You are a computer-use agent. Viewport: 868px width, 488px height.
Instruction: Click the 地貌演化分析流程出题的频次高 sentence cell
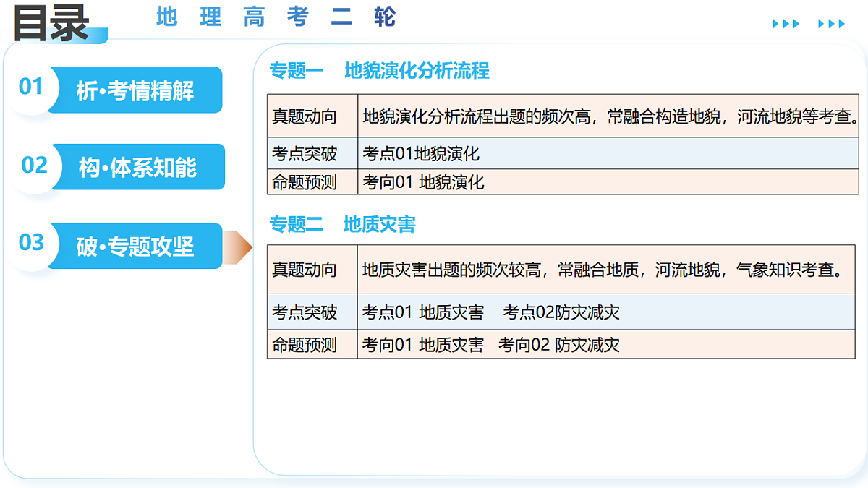pos(608,116)
